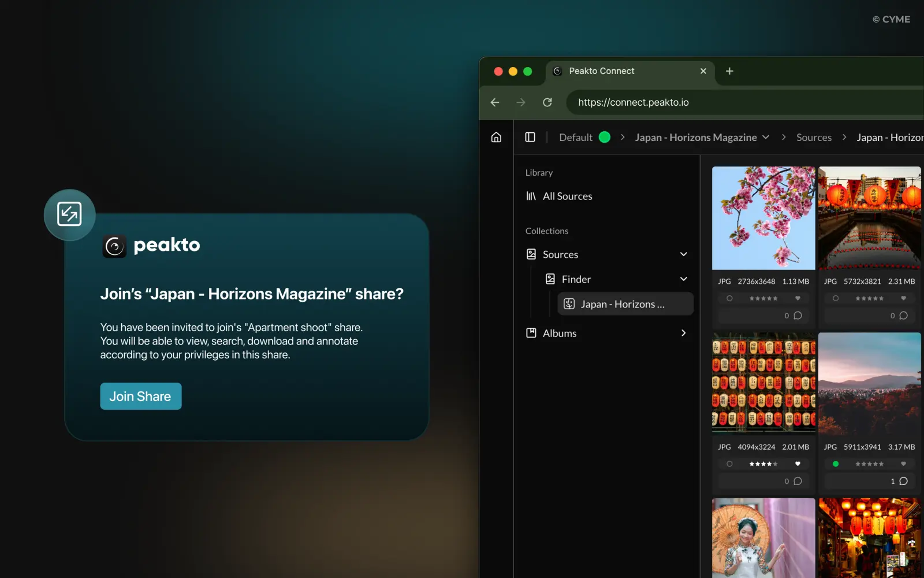924x578 pixels.
Task: Click the comment icon under cherry blossom photo
Action: click(x=798, y=316)
